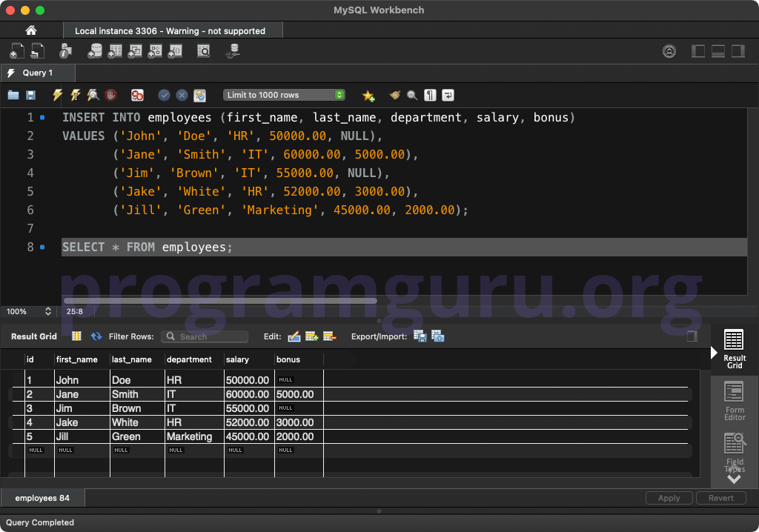759x532 pixels.
Task: Toggle invisible characters display
Action: tap(430, 95)
